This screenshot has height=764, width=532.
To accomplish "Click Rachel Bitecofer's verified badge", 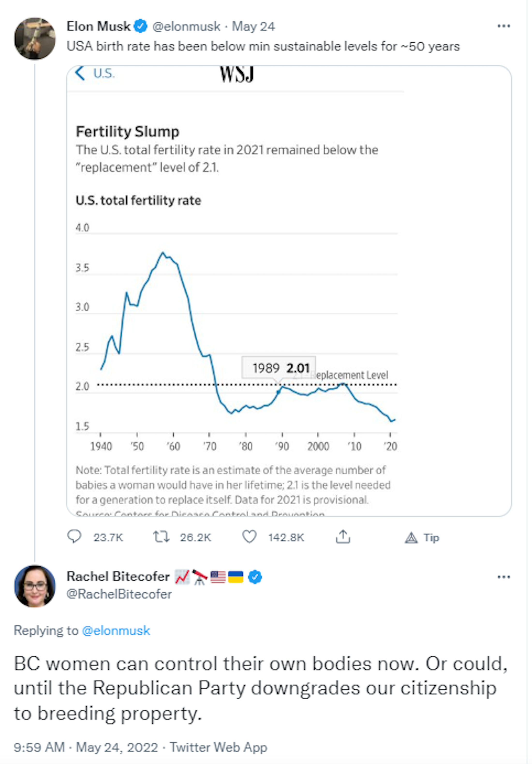I will [x=255, y=577].
